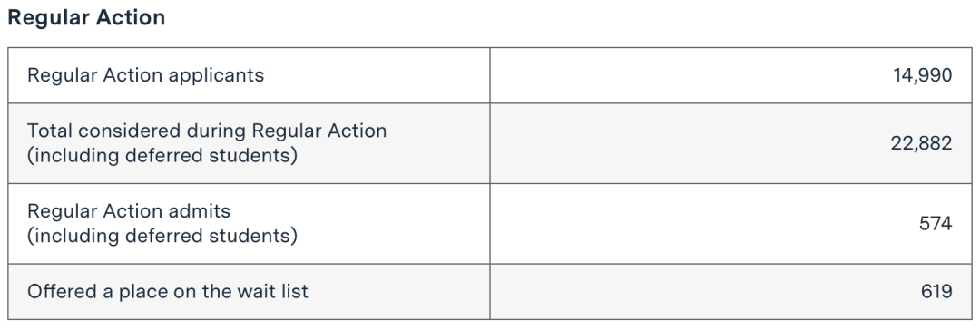Select "Offered a place on the wait list"
Image resolution: width=980 pixels, height=330 pixels.
click(x=168, y=292)
